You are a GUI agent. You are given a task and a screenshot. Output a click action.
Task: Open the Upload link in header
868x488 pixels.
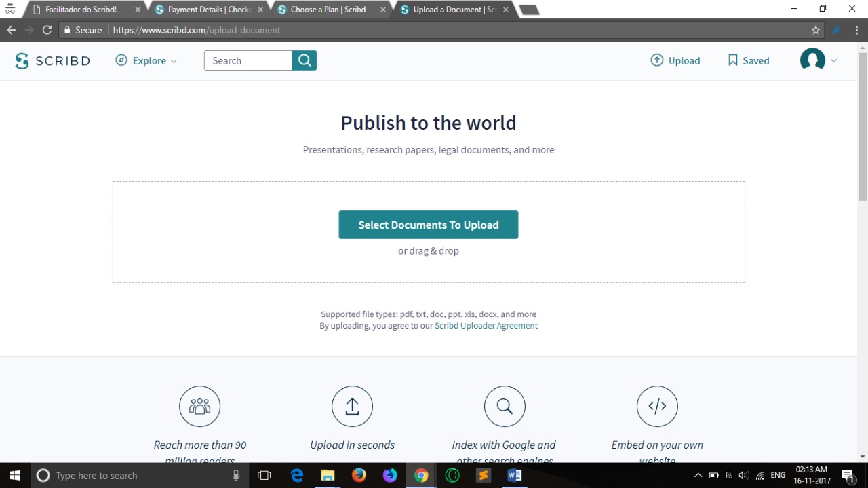[675, 60]
